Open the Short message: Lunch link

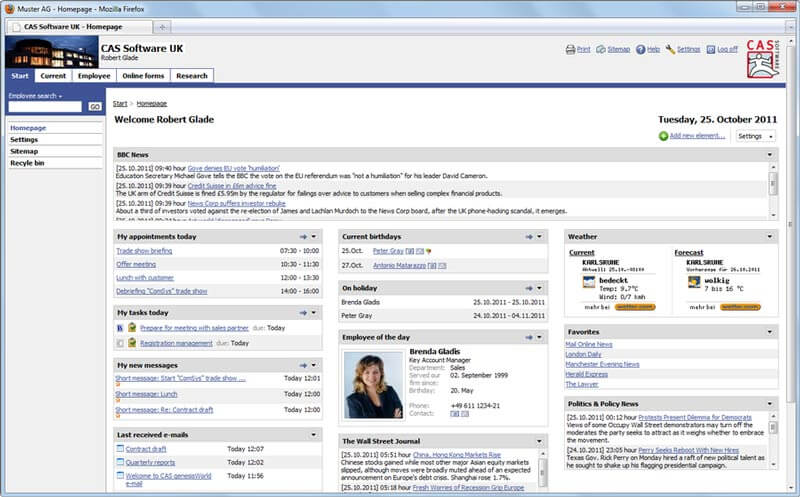click(x=146, y=394)
